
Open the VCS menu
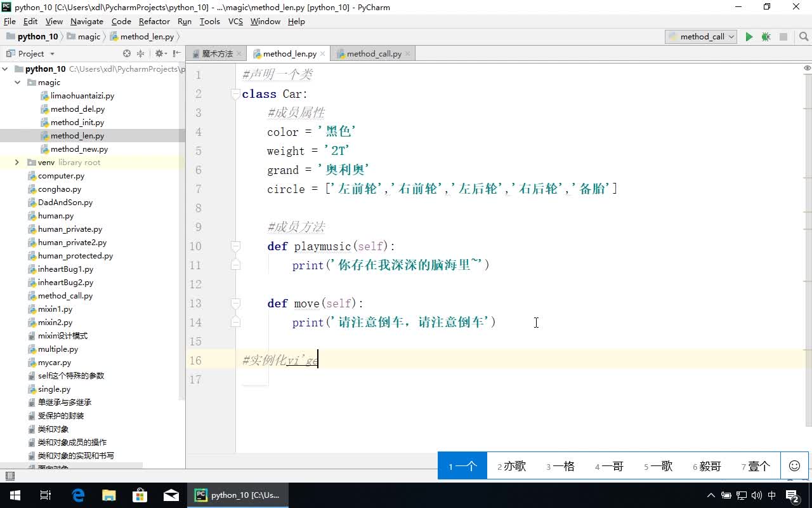235,21
